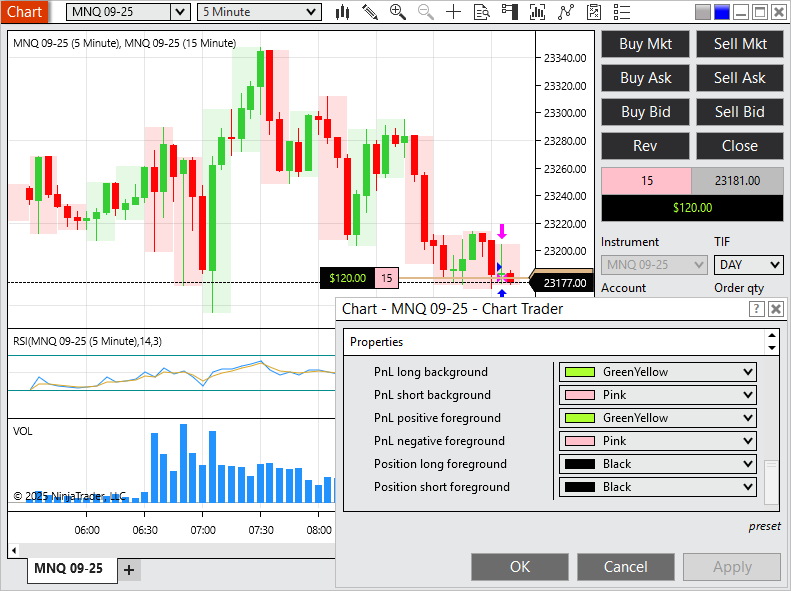
Task: Expand PnL long background color dropdown
Action: [746, 372]
